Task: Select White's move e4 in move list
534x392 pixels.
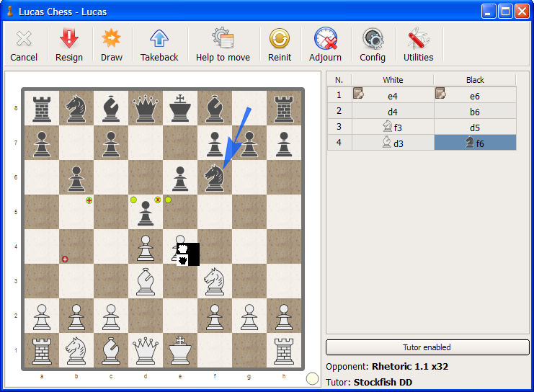Action: 393,95
